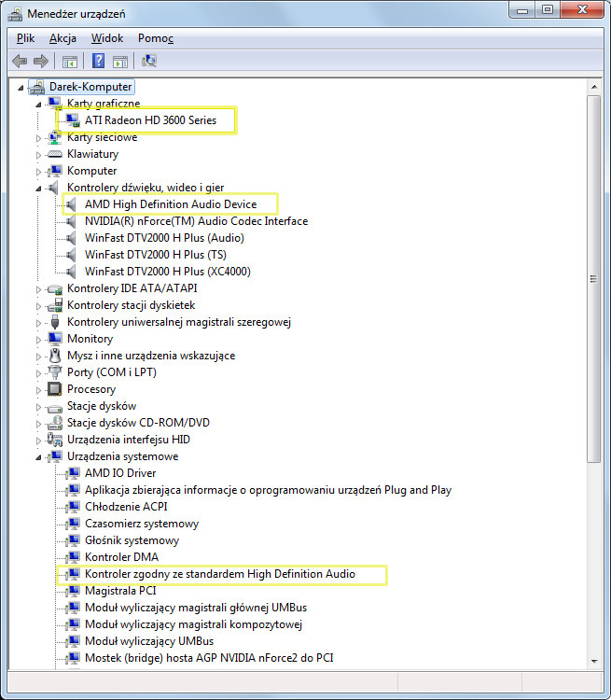Collapse the Karty graficzne category
Image resolution: width=611 pixels, height=700 pixels.
[38, 105]
